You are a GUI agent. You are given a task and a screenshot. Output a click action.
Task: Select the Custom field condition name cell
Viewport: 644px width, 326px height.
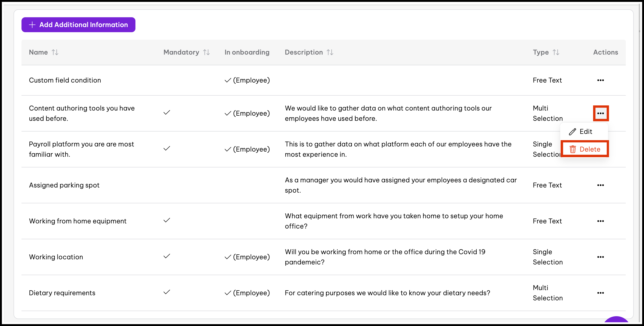tap(65, 80)
